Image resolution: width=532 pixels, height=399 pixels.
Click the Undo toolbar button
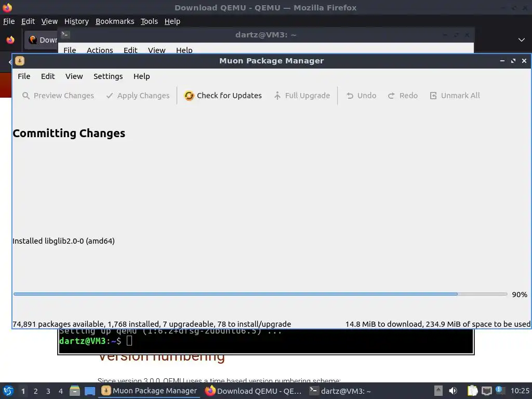click(x=362, y=96)
